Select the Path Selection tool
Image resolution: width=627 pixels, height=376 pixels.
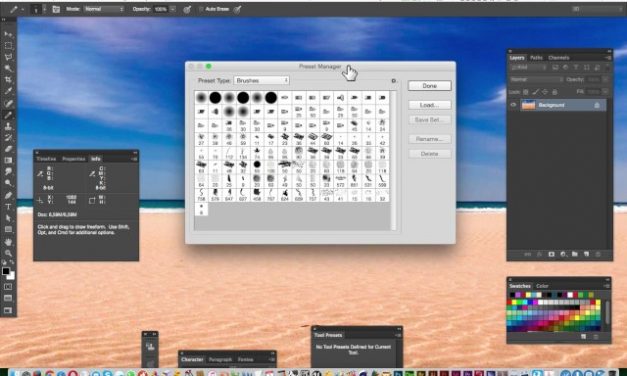coord(8,218)
